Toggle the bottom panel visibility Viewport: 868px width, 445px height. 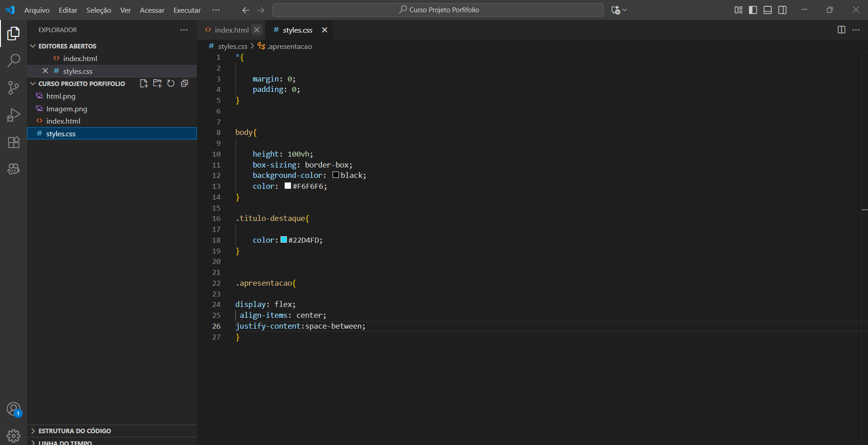pos(768,10)
